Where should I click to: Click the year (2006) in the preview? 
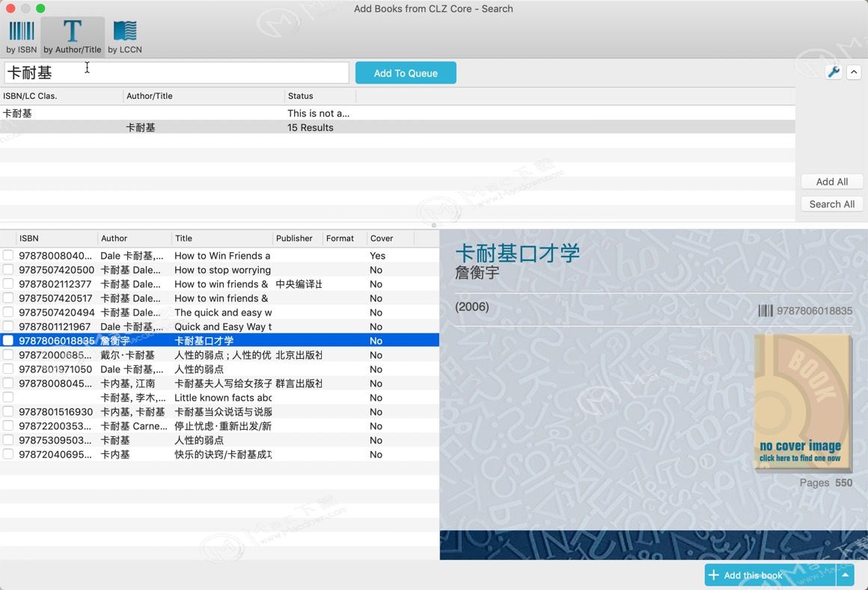tap(471, 307)
